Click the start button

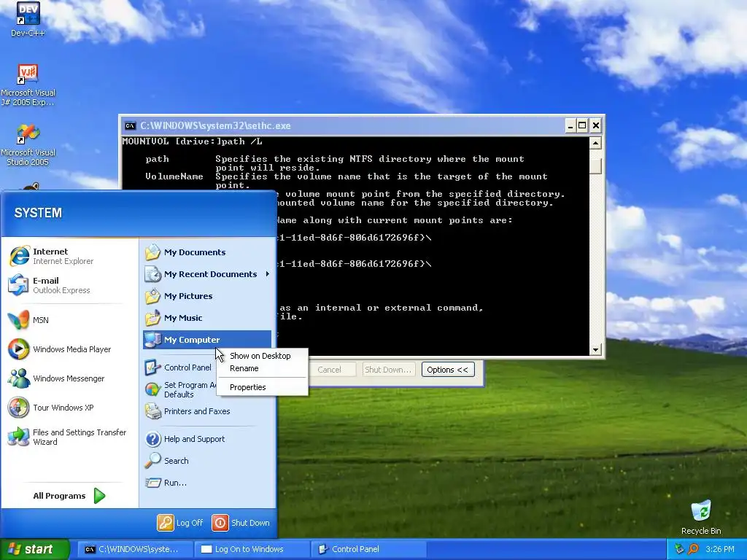coord(34,549)
